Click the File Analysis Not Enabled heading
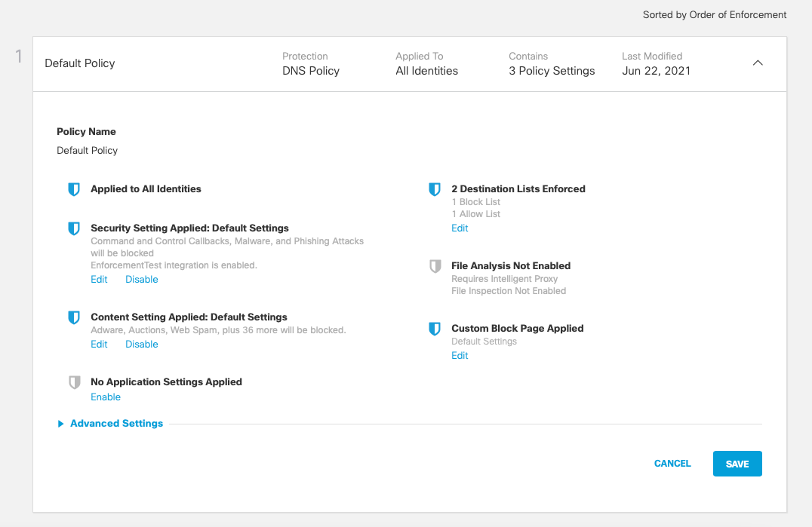This screenshot has height=527, width=812. 511,266
